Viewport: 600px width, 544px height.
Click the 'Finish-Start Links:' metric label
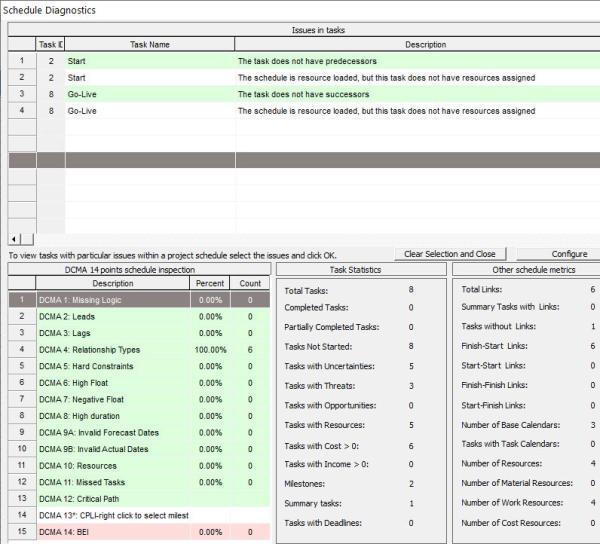tap(494, 346)
